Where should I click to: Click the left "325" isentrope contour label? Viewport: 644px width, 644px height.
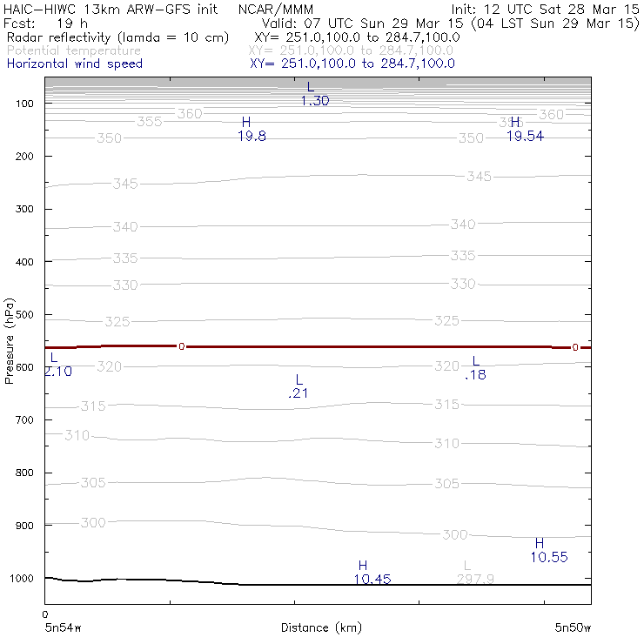[x=117, y=322]
